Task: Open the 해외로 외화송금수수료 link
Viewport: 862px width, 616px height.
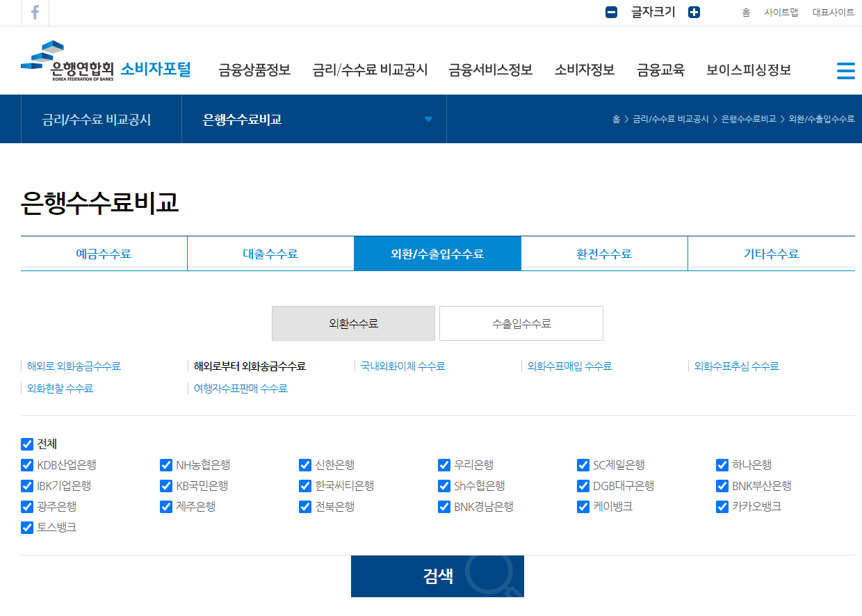Action: click(72, 366)
